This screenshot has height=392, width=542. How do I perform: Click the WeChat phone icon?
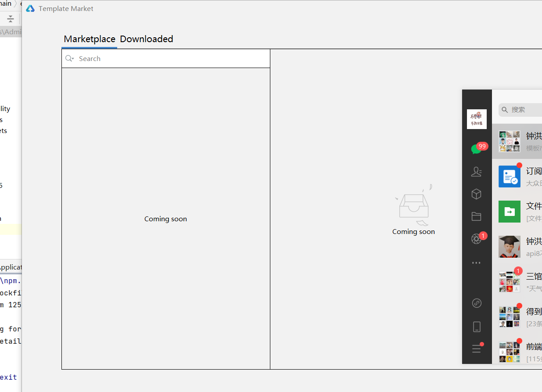pyautogui.click(x=477, y=327)
